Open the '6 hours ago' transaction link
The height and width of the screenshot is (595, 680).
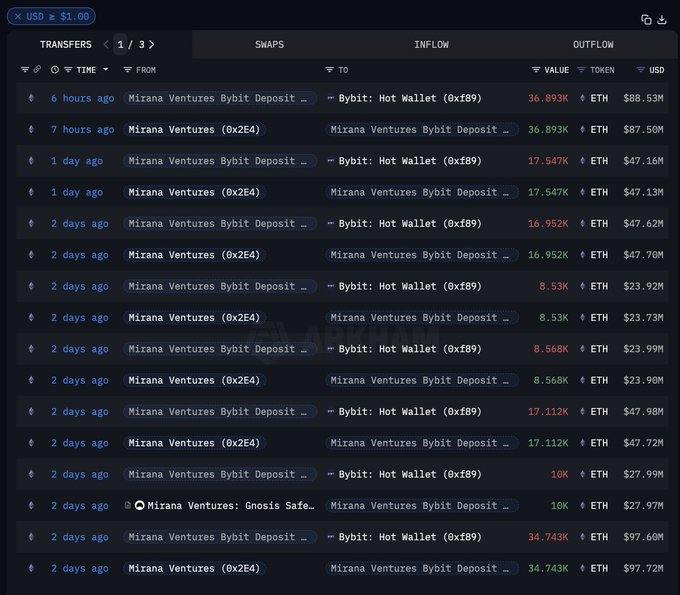coord(82,98)
